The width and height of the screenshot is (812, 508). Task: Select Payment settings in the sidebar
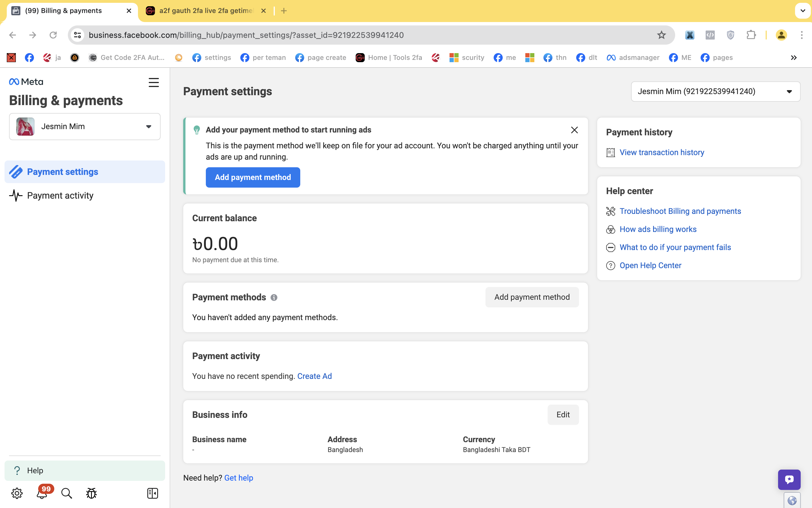coord(85,172)
